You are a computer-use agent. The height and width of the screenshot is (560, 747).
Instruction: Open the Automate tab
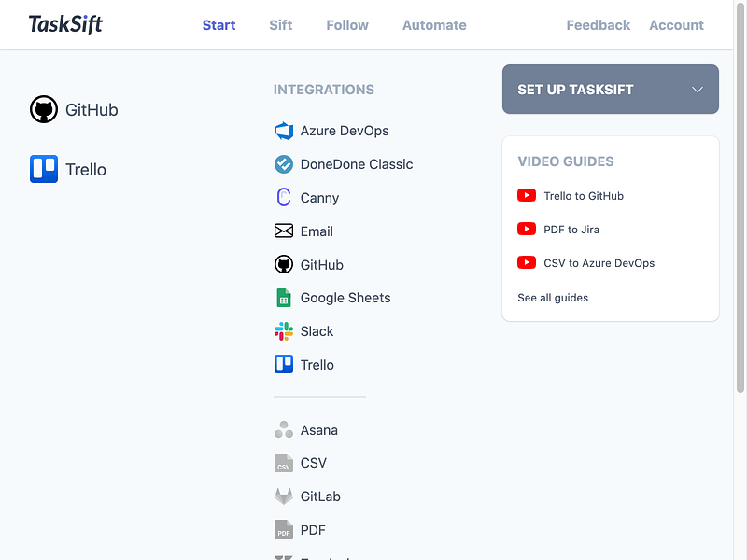(x=434, y=25)
